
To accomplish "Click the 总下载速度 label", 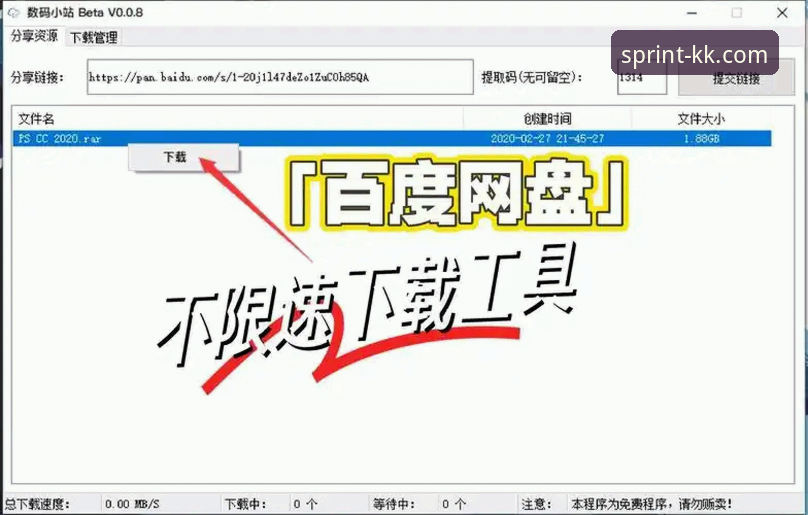I will pos(37,504).
